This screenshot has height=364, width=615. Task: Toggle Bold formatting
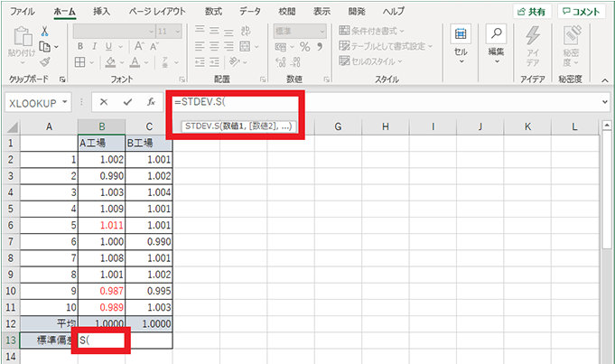coord(80,46)
